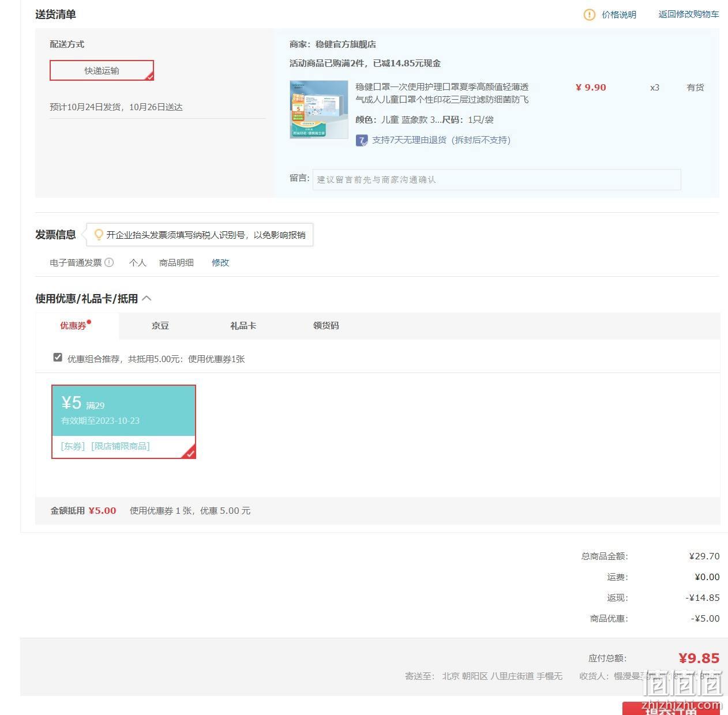
Task: Click the 预计10月24日发货 delivery estimate text
Action: click(x=116, y=107)
